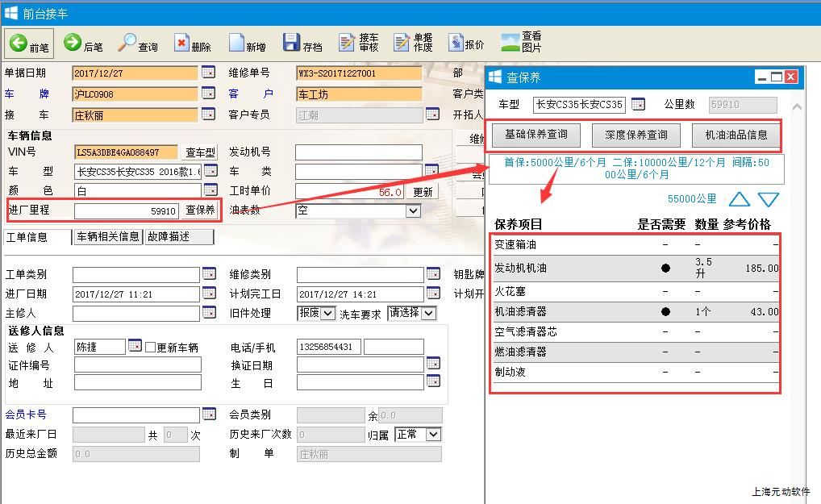Switch to the 车辆相关信息 tab

pos(107,237)
